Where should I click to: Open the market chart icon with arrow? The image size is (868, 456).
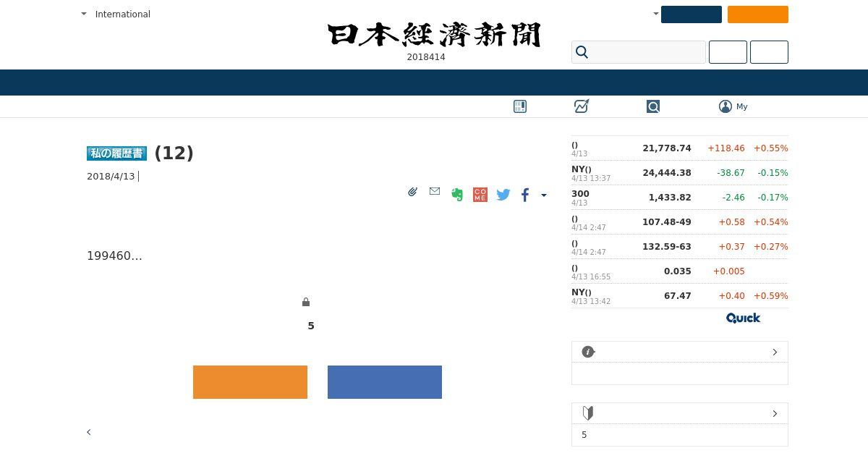tap(582, 106)
